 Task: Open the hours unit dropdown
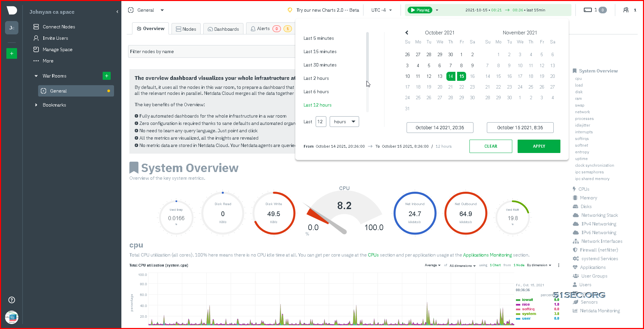click(344, 122)
